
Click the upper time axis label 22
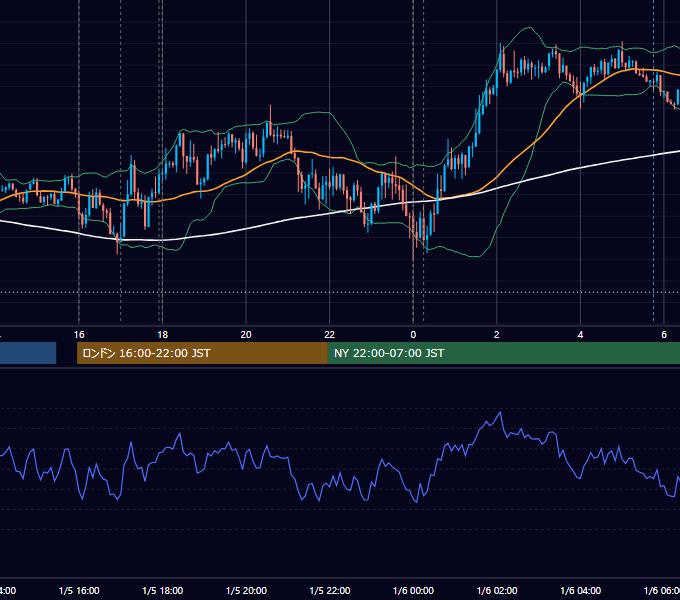pyautogui.click(x=330, y=335)
